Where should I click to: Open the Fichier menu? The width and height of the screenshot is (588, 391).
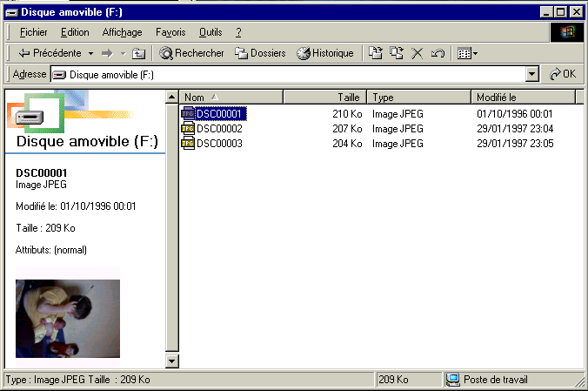coord(33,32)
